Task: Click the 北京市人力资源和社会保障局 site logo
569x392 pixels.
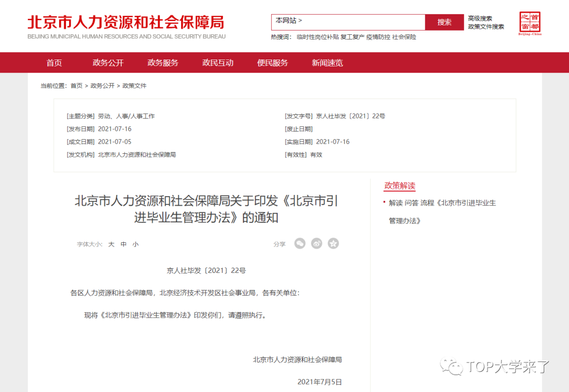Action: [x=126, y=27]
